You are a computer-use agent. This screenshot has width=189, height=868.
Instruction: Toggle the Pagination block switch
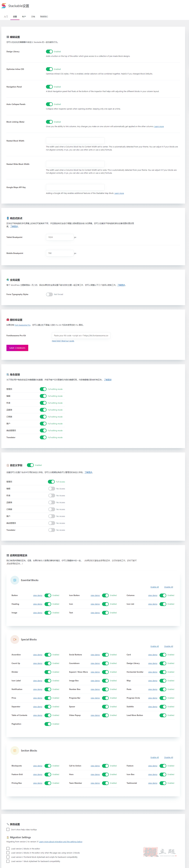click(x=48, y=724)
